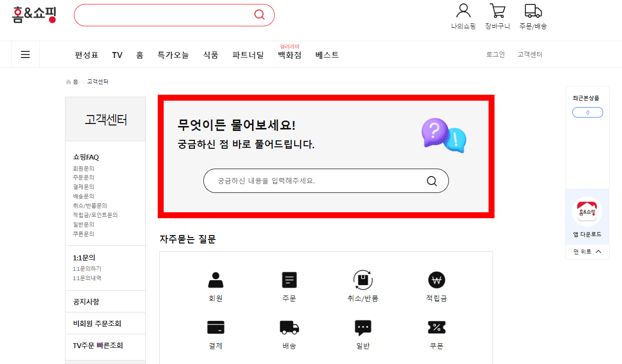This screenshot has height=364, width=622.
Task: Click the 나의쇼핑 person icon
Action: (463, 11)
